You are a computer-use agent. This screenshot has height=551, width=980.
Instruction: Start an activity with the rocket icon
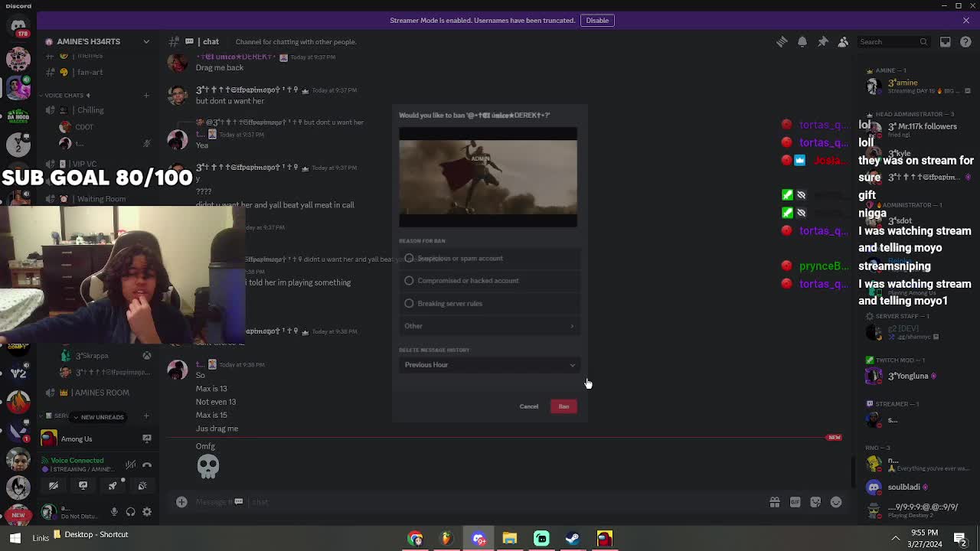tap(113, 485)
